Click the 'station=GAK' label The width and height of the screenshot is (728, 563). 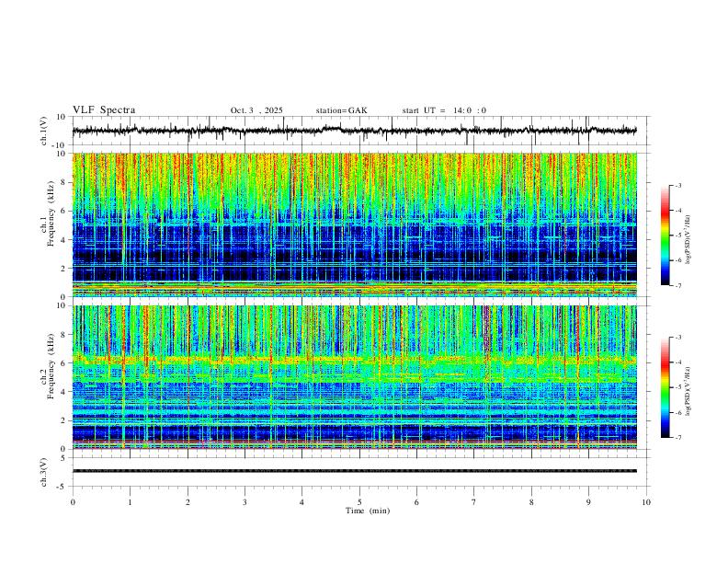pyautogui.click(x=341, y=110)
